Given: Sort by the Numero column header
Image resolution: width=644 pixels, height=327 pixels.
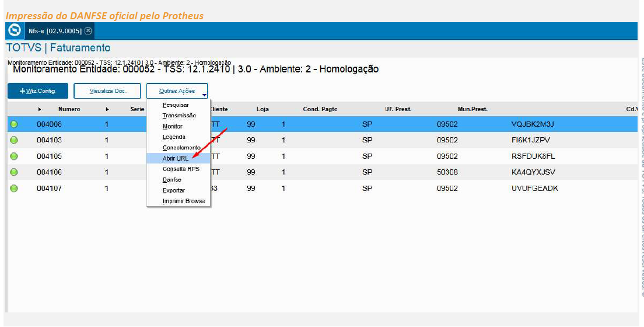Looking at the screenshot, I should click(x=69, y=109).
